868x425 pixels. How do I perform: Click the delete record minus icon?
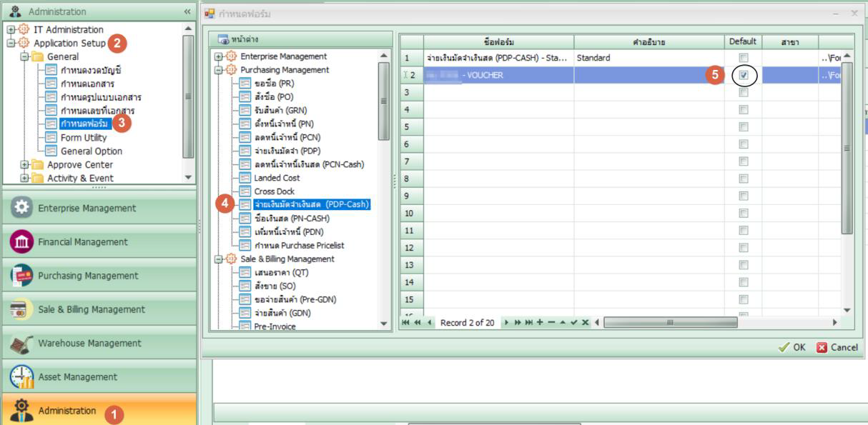click(x=552, y=323)
